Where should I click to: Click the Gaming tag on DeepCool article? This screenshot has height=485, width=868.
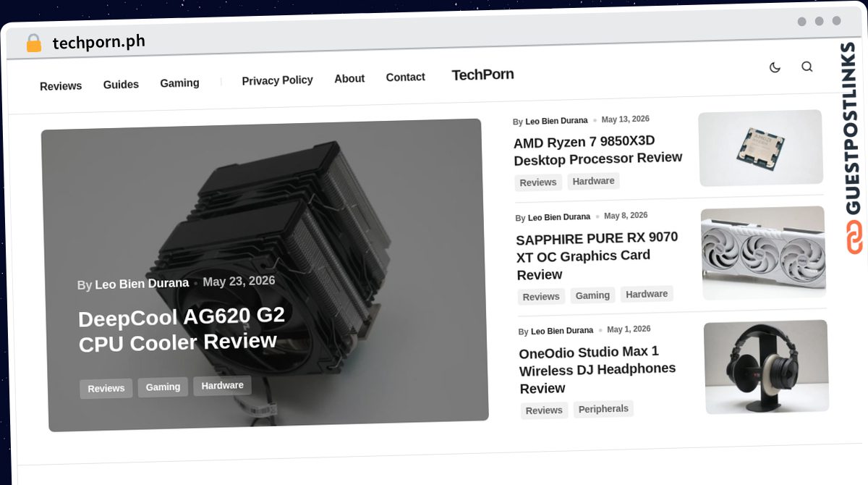coord(163,387)
